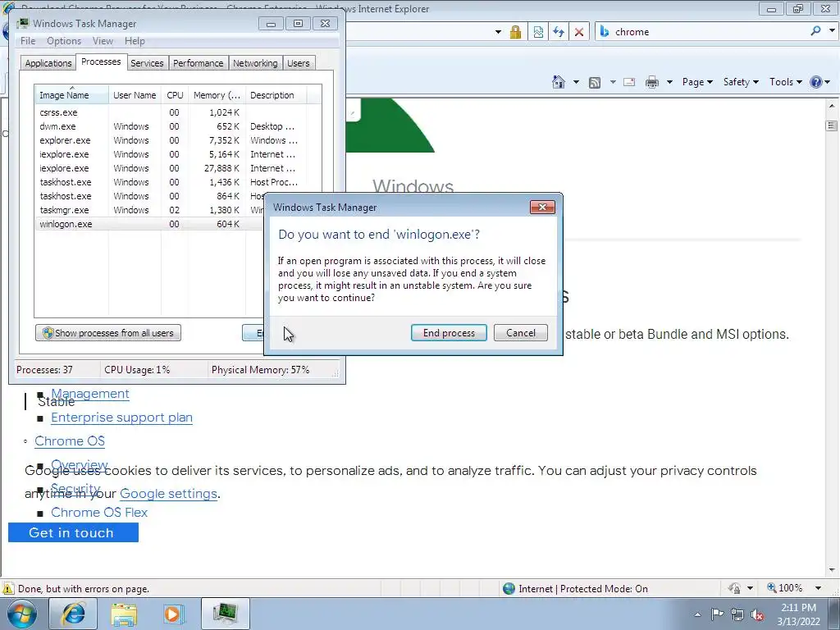
Task: Select the dwm.exe process row
Action: [x=178, y=126]
